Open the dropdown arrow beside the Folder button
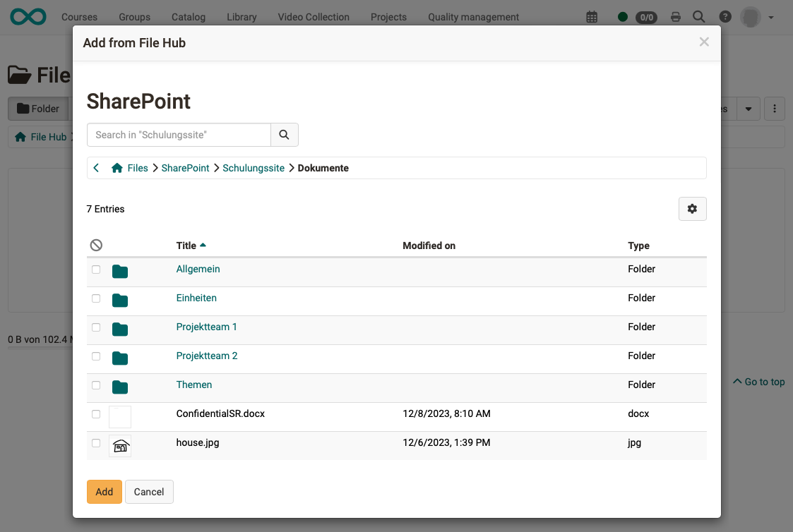The width and height of the screenshot is (793, 532). [749, 109]
